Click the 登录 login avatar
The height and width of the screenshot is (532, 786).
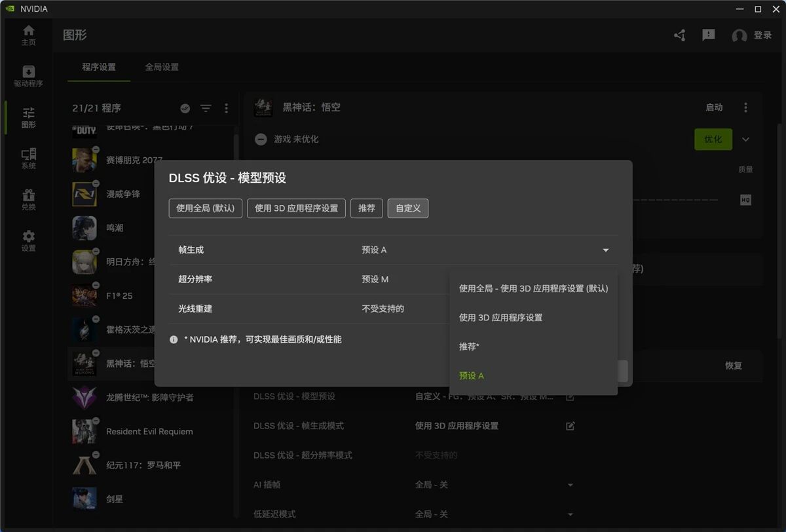(751, 35)
